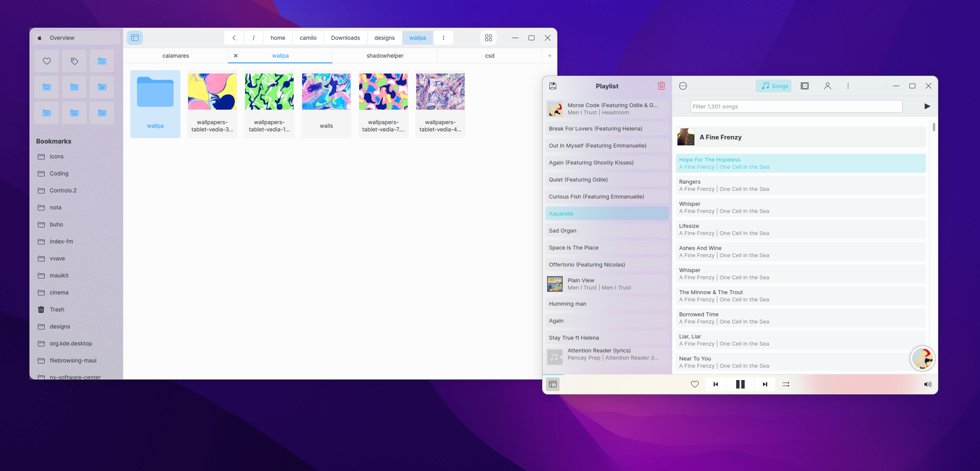Viewport: 980px width, 471px height.
Task: Click the volume speaker icon
Action: [927, 384]
